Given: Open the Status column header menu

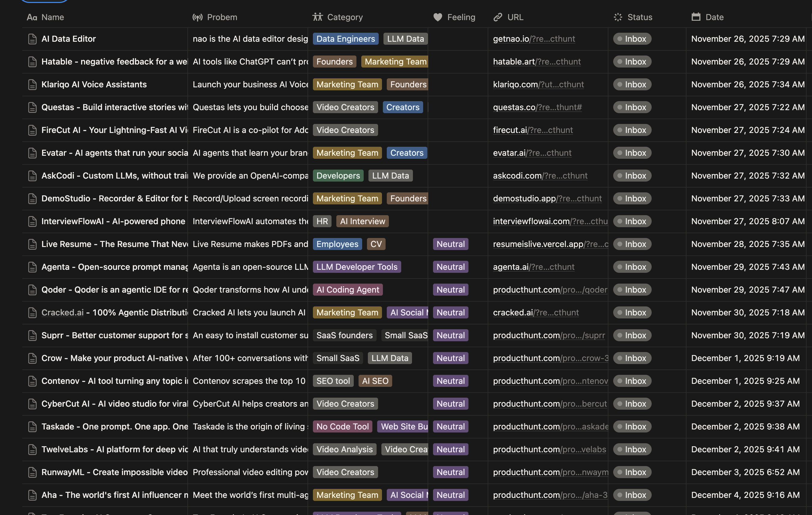Looking at the screenshot, I should pos(639,17).
